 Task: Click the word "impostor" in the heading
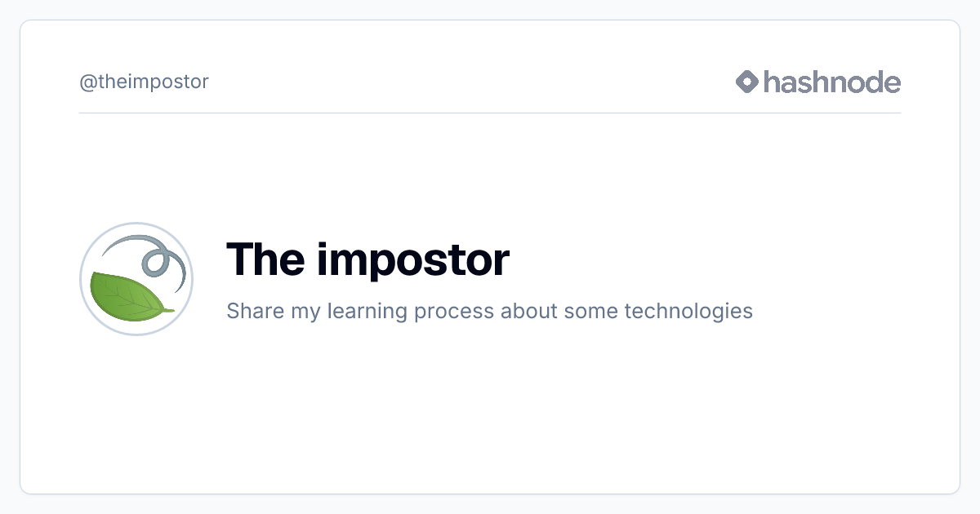pos(413,261)
